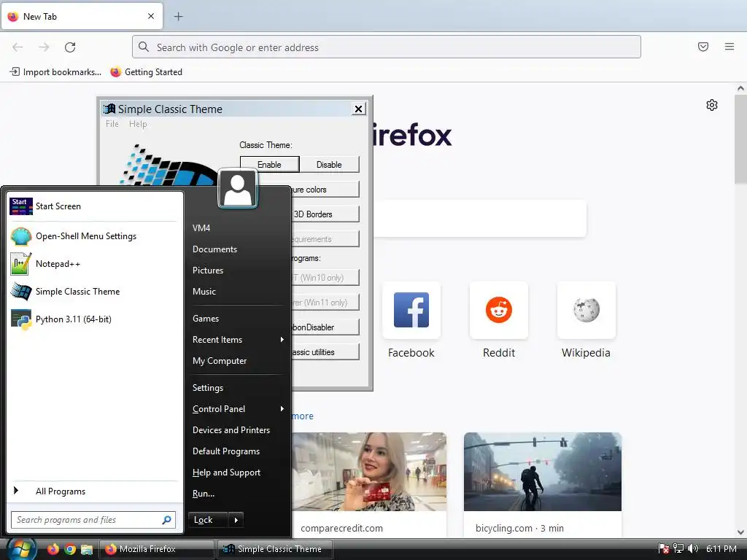The image size is (747, 560).
Task: Open Firefox application hamburger menu
Action: click(x=729, y=47)
